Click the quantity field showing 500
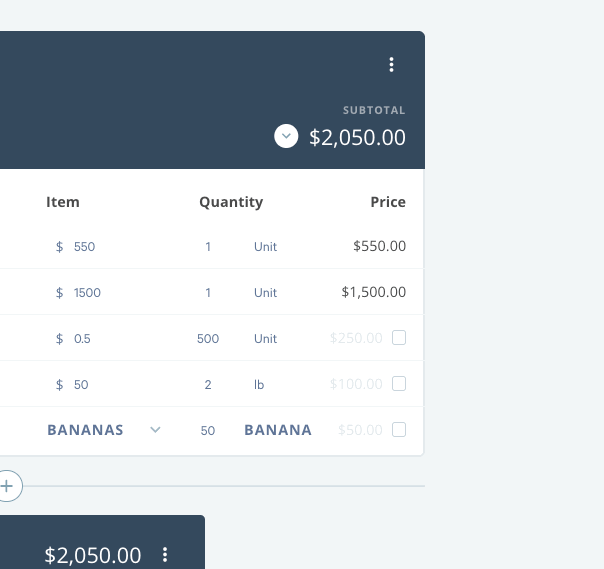This screenshot has width=604, height=569. click(208, 339)
